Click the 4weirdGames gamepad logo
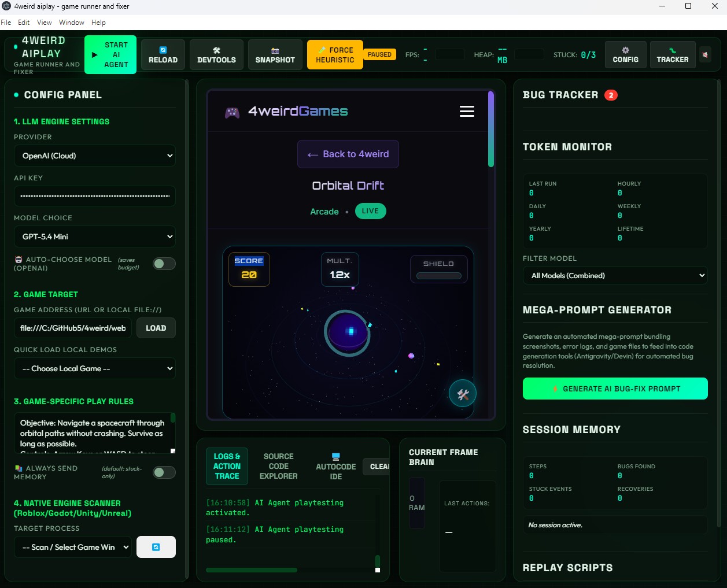This screenshot has width=727, height=588. click(232, 112)
